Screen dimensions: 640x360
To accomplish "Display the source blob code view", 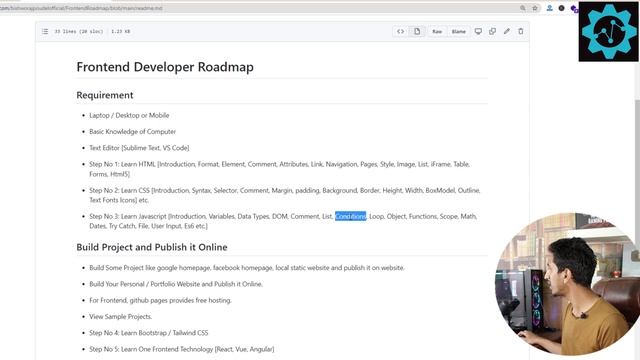I will (x=400, y=31).
